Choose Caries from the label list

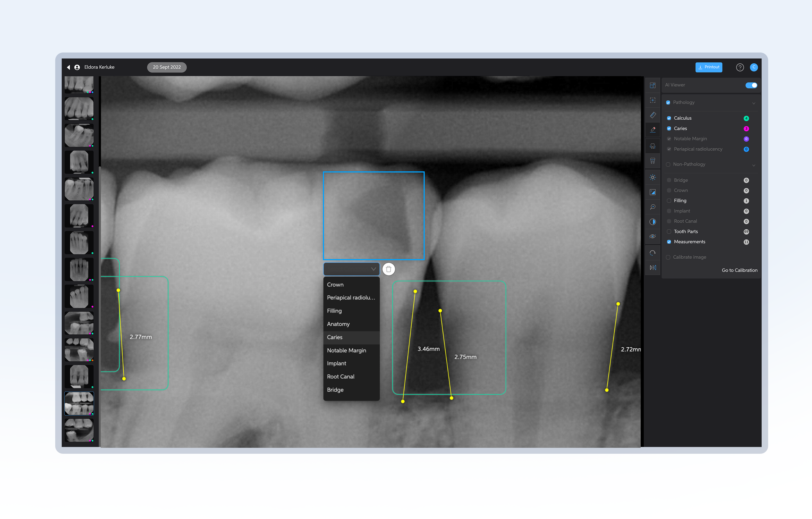point(335,337)
